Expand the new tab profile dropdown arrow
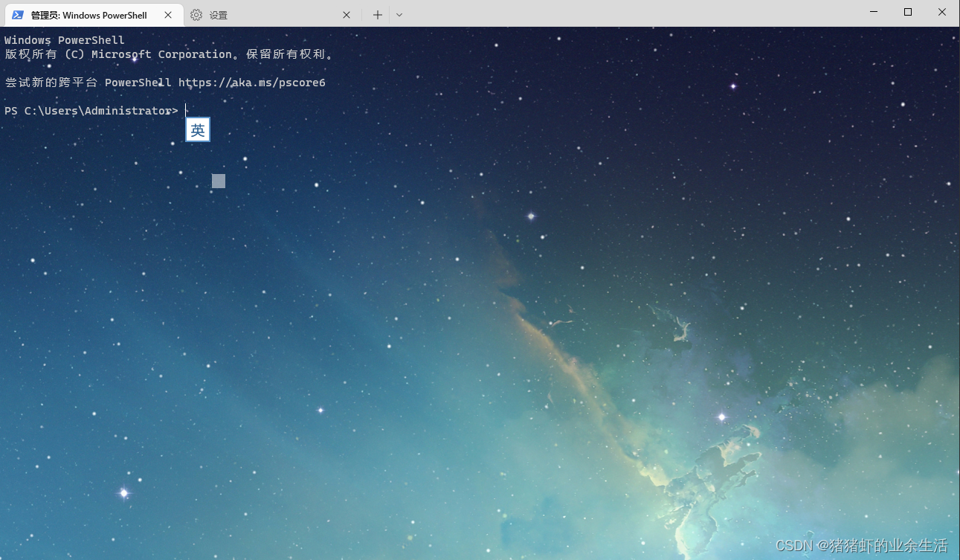 (399, 15)
